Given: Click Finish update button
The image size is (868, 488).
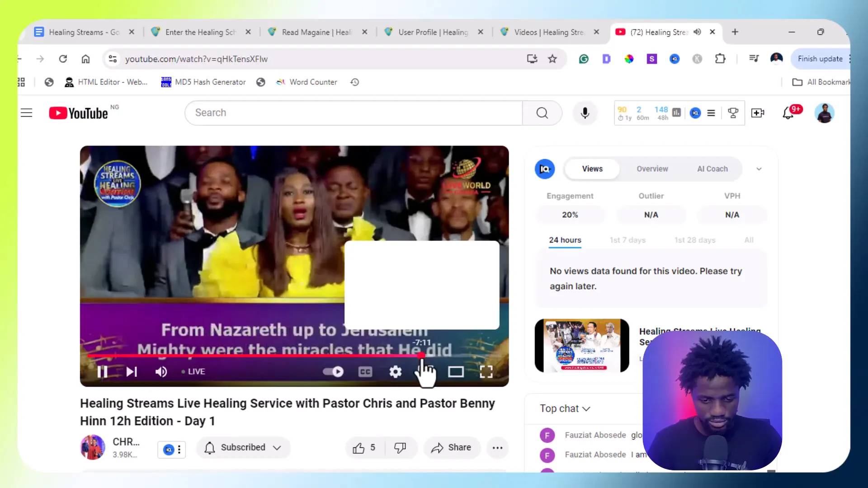Looking at the screenshot, I should coord(820,59).
